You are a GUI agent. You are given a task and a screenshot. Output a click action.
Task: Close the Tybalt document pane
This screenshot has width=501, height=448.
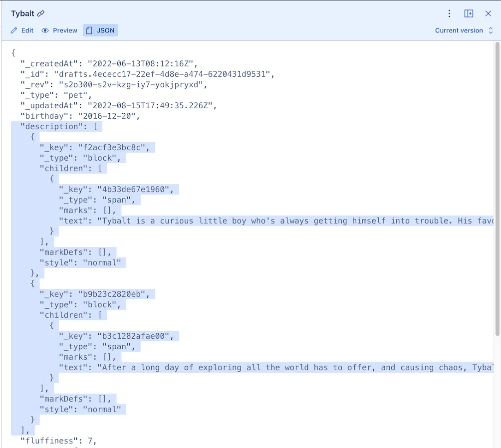click(488, 13)
